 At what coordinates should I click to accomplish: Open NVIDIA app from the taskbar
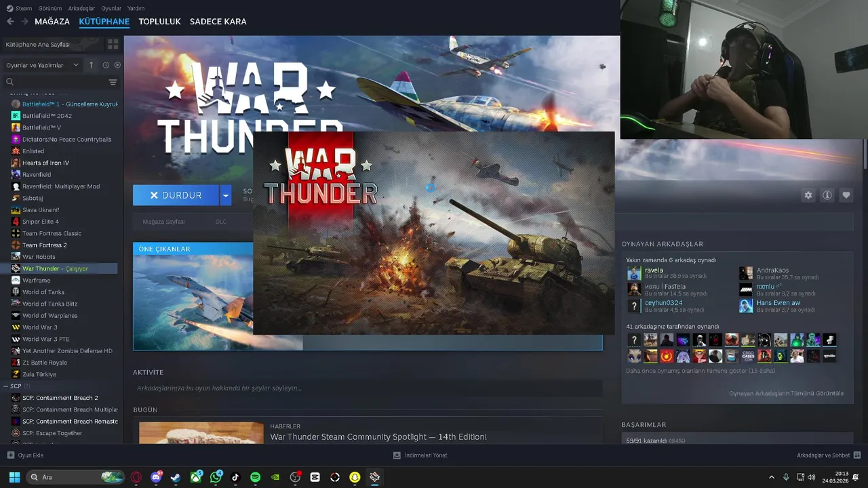coord(275,477)
